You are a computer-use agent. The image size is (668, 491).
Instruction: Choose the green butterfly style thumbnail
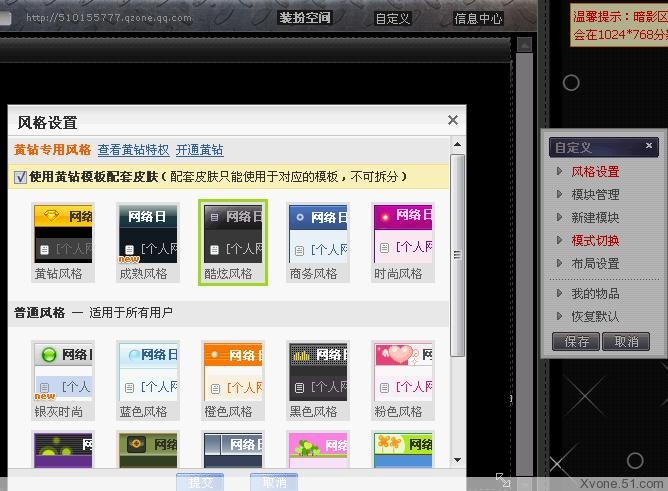403,450
